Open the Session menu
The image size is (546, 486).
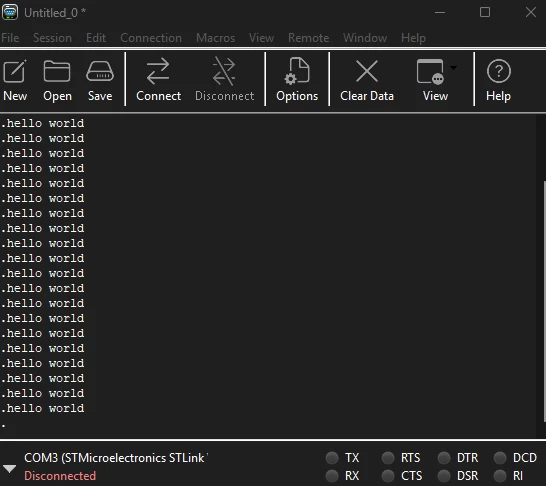point(52,38)
